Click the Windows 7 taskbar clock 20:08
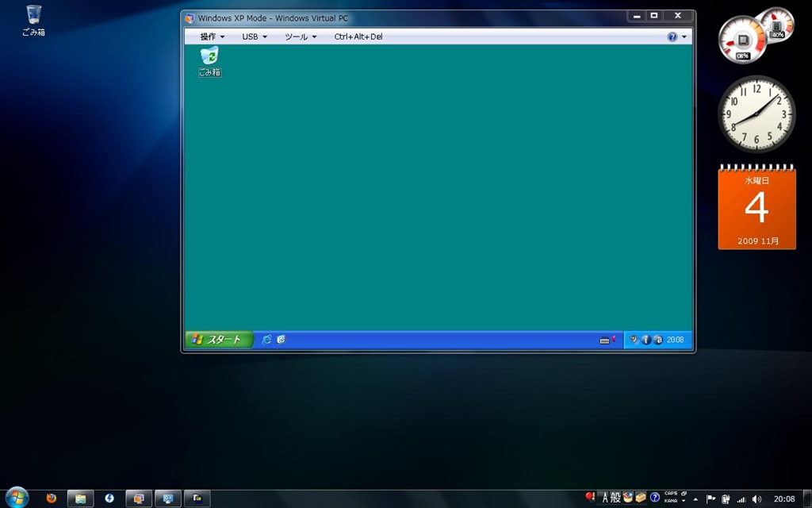 (x=784, y=499)
